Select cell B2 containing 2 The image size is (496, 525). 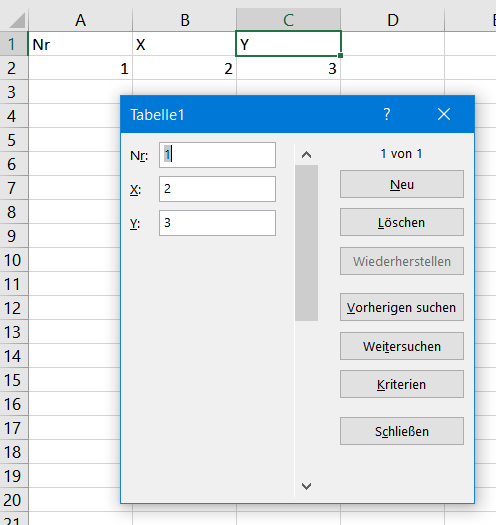(x=184, y=68)
